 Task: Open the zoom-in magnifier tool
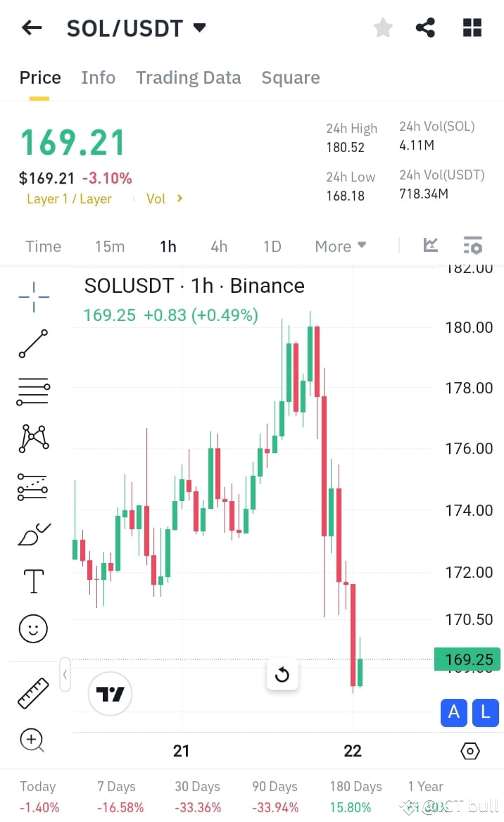(x=31, y=740)
